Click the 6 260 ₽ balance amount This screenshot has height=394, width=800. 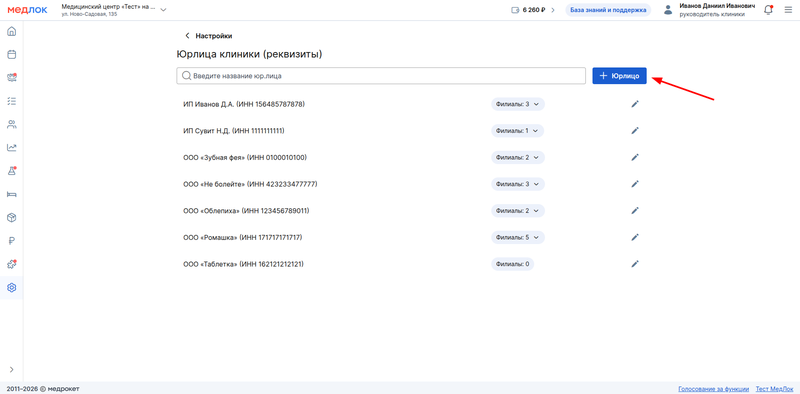point(534,10)
